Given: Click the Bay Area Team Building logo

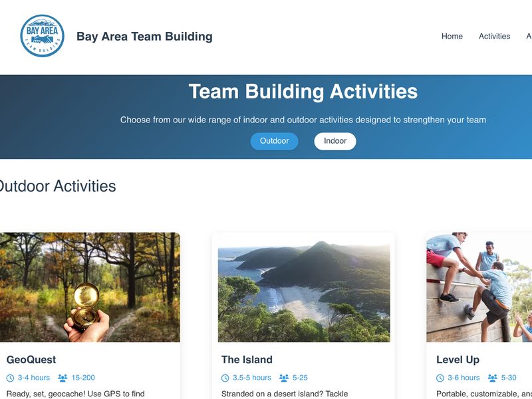Looking at the screenshot, I should [42, 36].
